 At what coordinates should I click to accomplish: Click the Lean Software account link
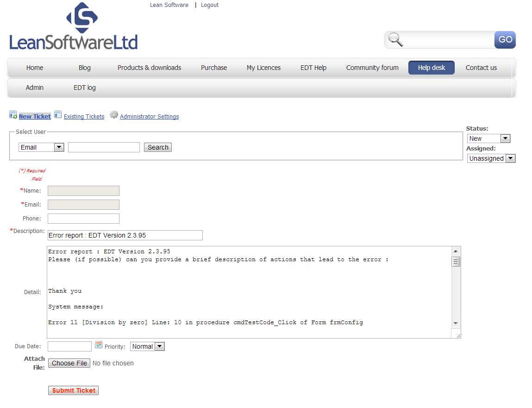(169, 5)
